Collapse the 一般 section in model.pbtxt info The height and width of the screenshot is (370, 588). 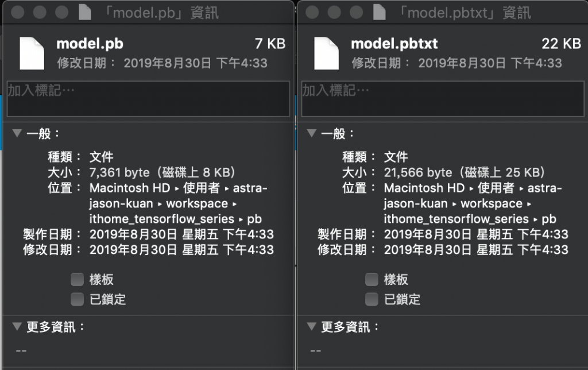pyautogui.click(x=311, y=133)
